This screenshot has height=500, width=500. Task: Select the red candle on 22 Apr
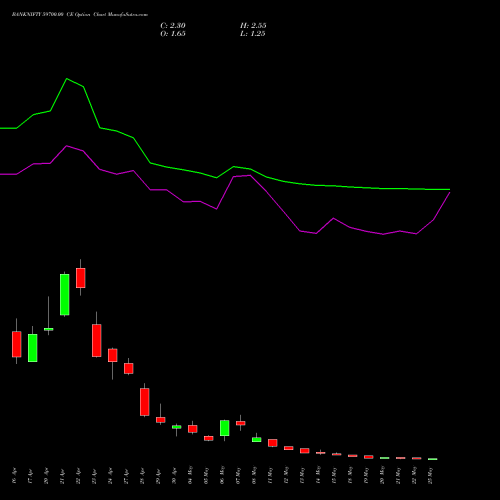coord(81,278)
